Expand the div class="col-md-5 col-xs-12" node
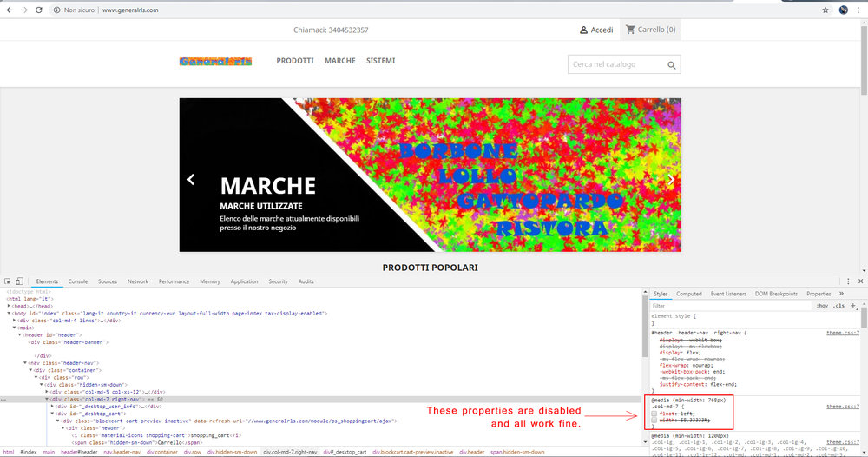Viewport: 868px width, 457px height. (47, 392)
